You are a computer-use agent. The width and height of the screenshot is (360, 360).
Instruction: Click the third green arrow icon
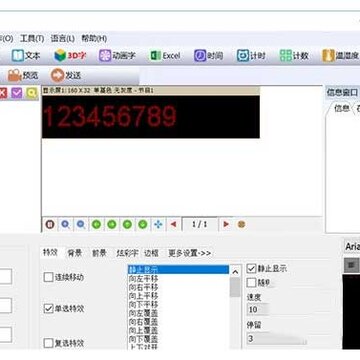127,224
